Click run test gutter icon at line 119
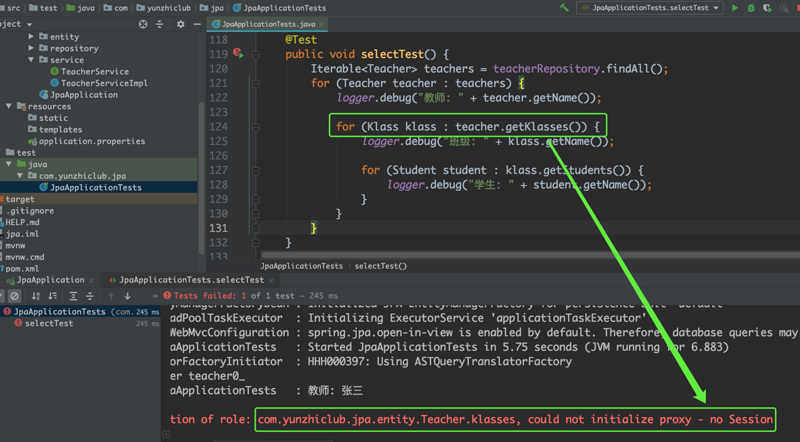Screen dimensions: 800x442 pos(239,54)
